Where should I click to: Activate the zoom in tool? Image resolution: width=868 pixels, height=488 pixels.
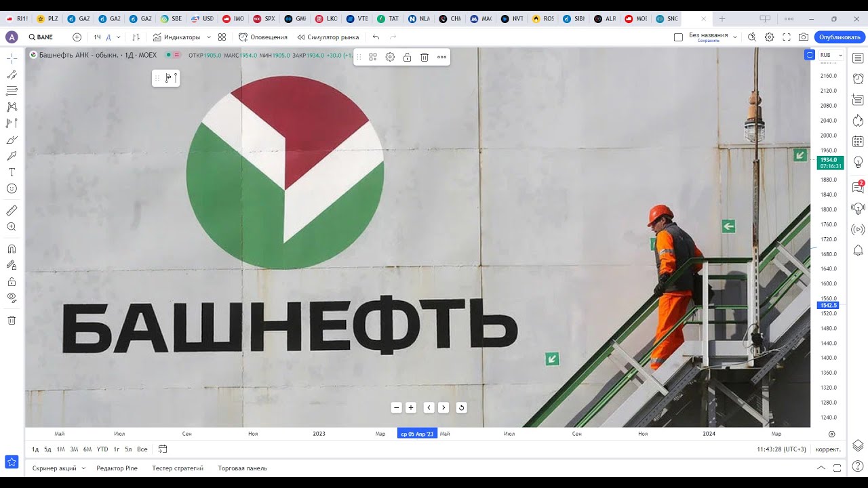(12, 227)
